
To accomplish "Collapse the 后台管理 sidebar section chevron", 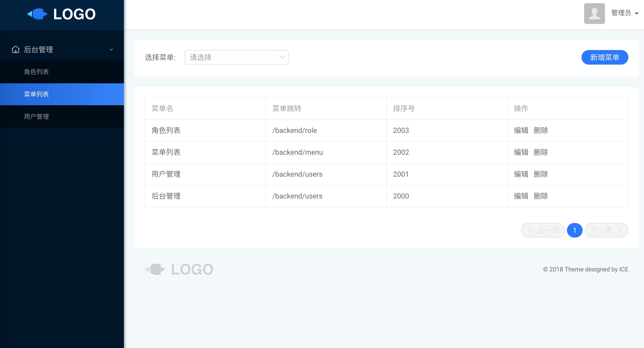I will pyautogui.click(x=111, y=49).
